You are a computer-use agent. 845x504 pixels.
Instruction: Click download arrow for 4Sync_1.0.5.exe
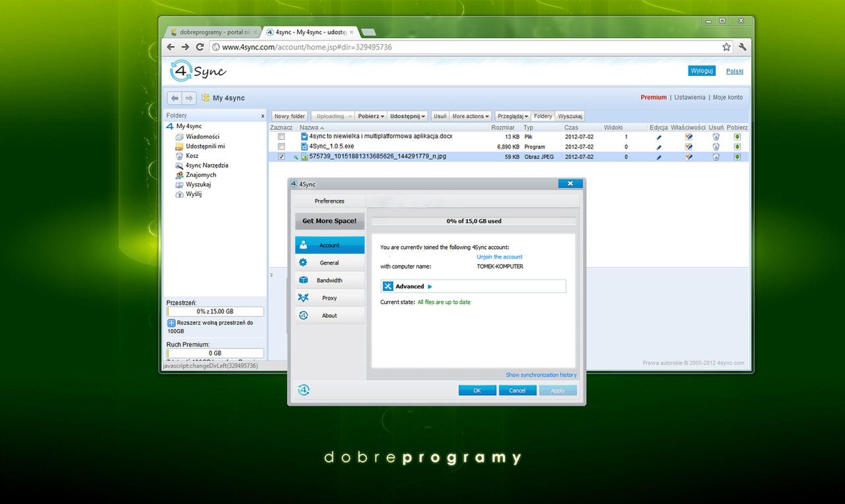point(737,147)
